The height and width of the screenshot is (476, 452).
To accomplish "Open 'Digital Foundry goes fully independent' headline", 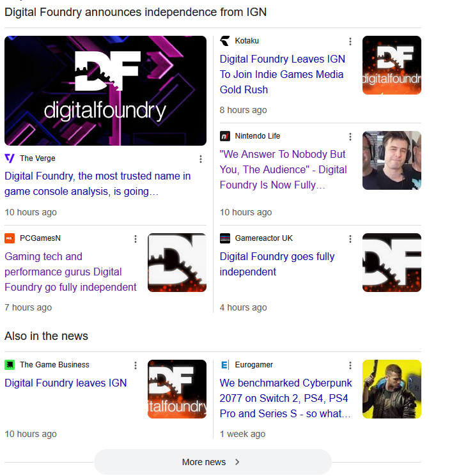I will coord(277,264).
